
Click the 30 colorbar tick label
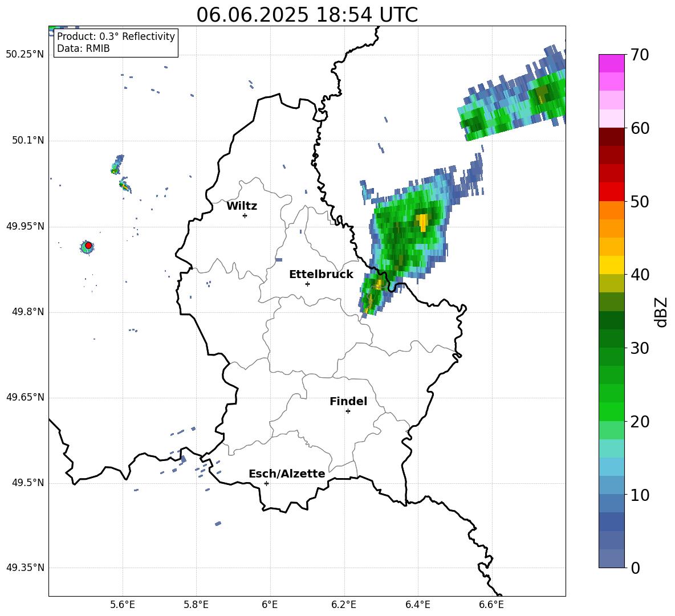coord(640,348)
